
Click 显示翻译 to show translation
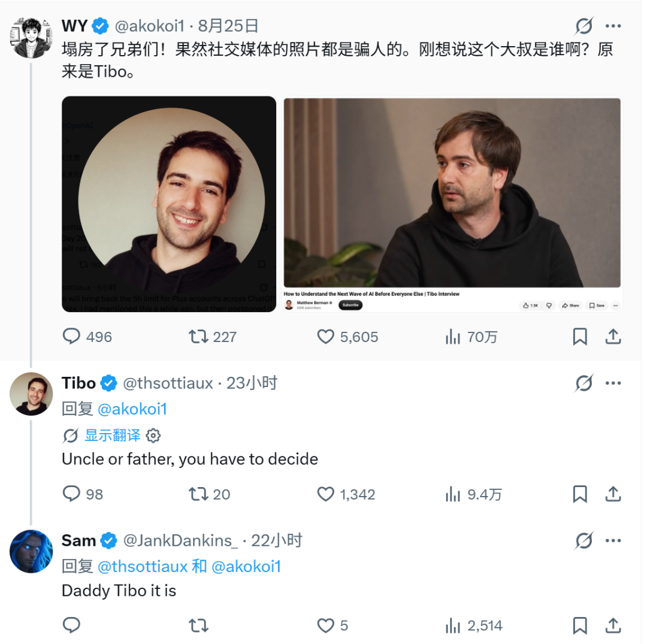pos(112,436)
